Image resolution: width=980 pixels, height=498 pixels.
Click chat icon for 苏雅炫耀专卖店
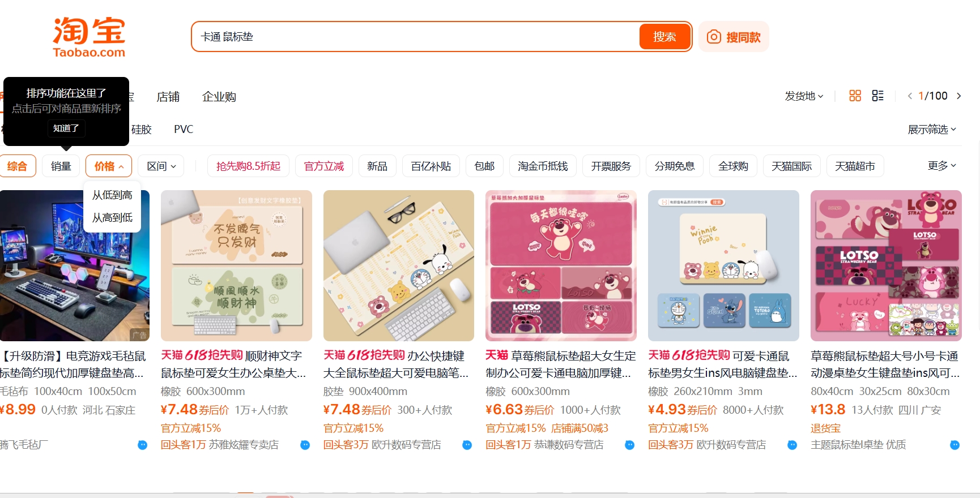click(x=305, y=445)
